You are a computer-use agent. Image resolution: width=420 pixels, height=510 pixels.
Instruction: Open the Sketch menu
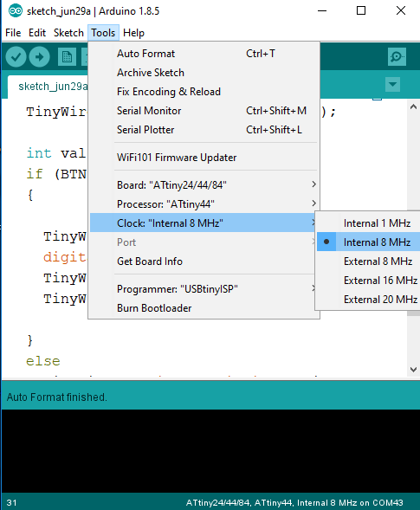(x=68, y=33)
